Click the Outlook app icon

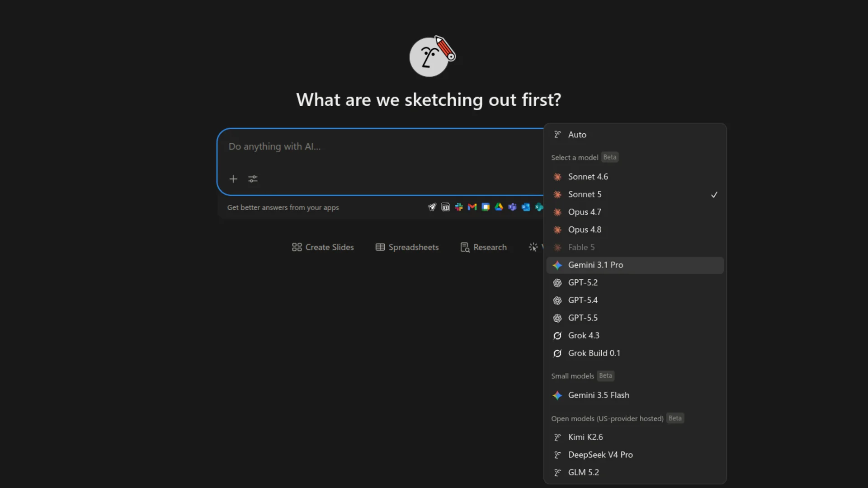[x=526, y=207]
